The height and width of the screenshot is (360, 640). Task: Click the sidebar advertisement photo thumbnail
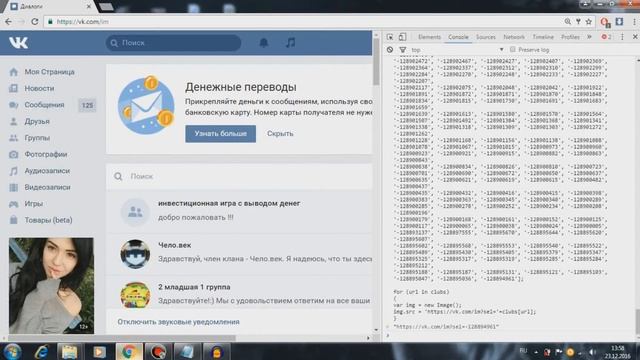pos(51,286)
